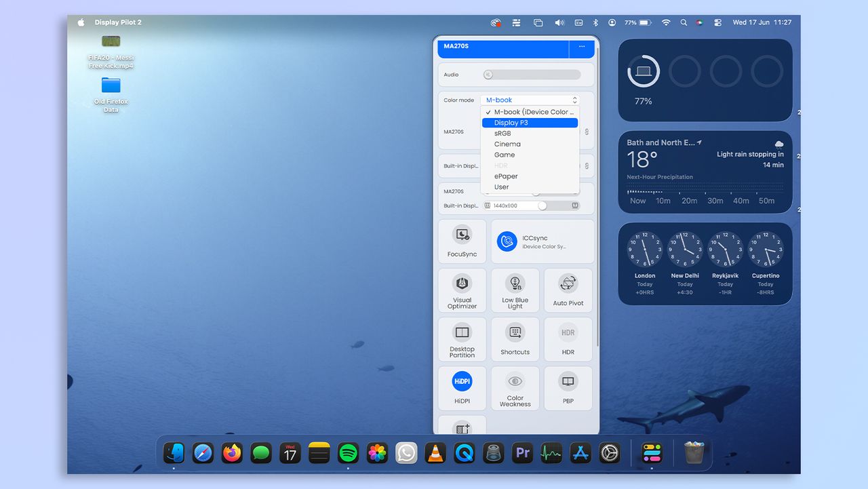Open Display Pilot 2 menu in menu bar
The image size is (868, 489).
[x=118, y=22]
